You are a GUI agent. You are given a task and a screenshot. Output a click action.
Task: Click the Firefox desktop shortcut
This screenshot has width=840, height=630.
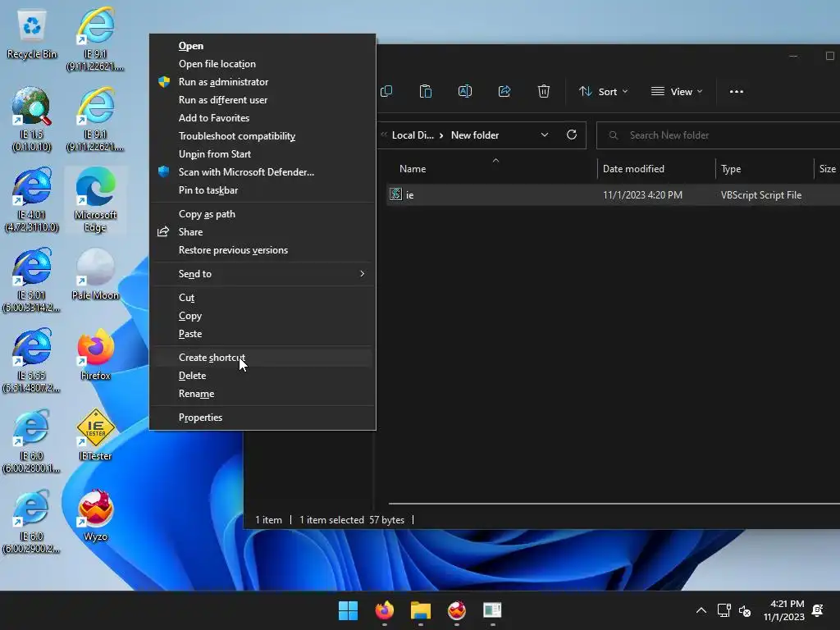95,354
